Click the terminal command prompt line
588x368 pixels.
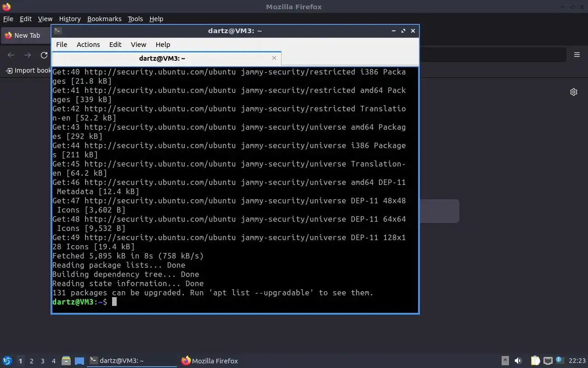pos(85,302)
